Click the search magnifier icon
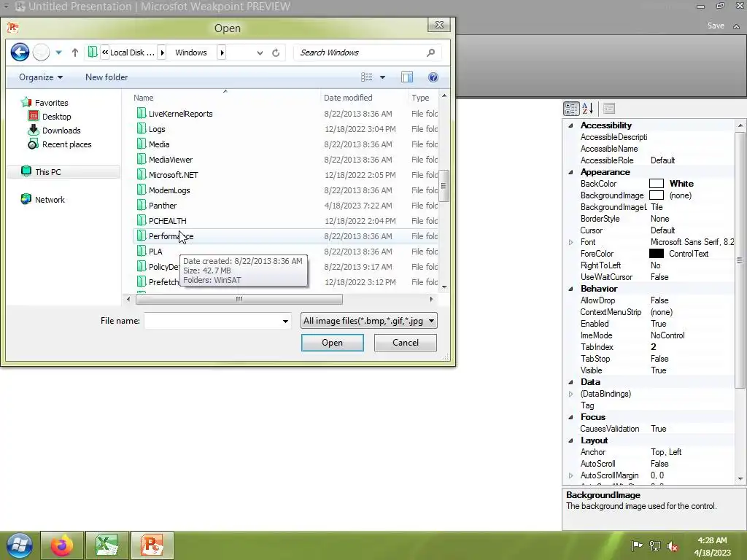747x560 pixels. pos(430,52)
